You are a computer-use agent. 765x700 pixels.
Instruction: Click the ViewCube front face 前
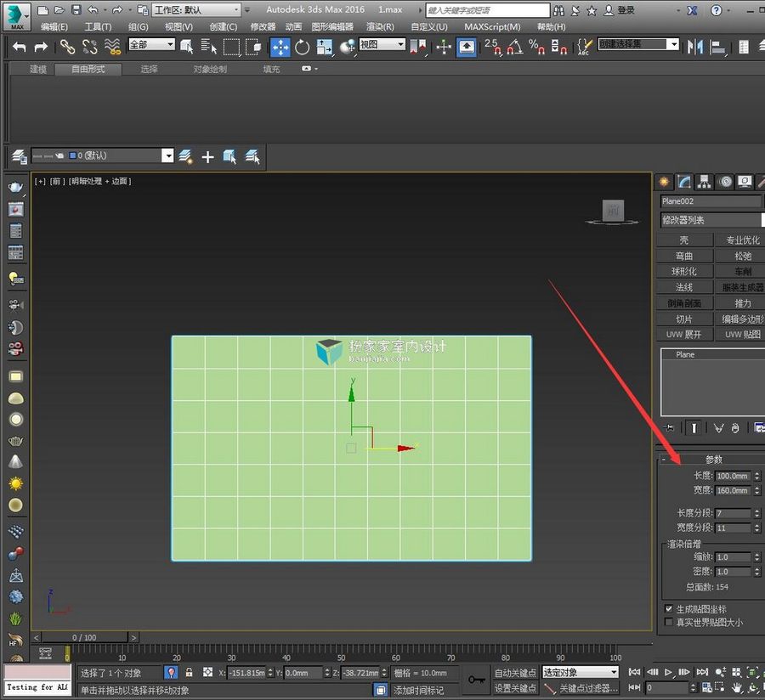[613, 211]
